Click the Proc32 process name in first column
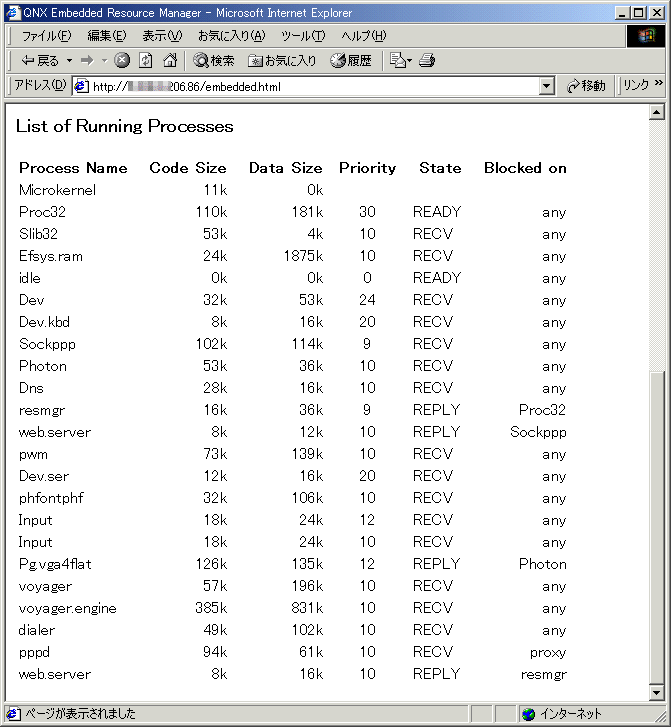671x727 pixels. tap(42, 212)
